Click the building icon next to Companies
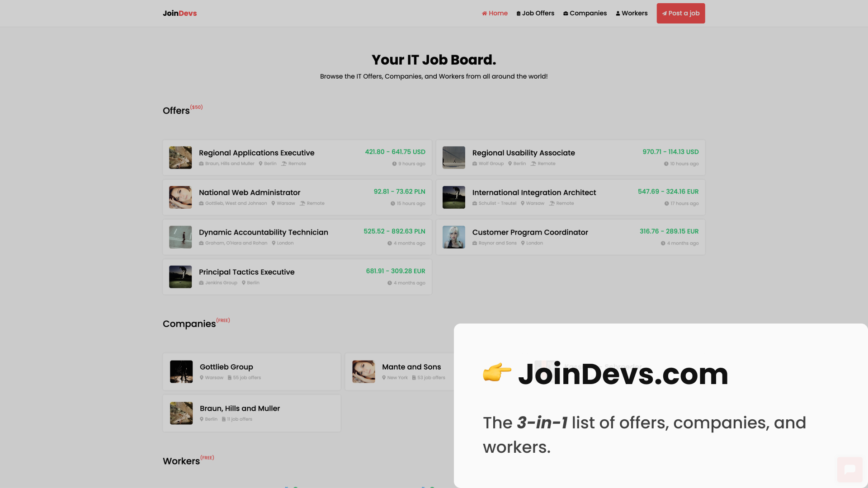 click(565, 13)
